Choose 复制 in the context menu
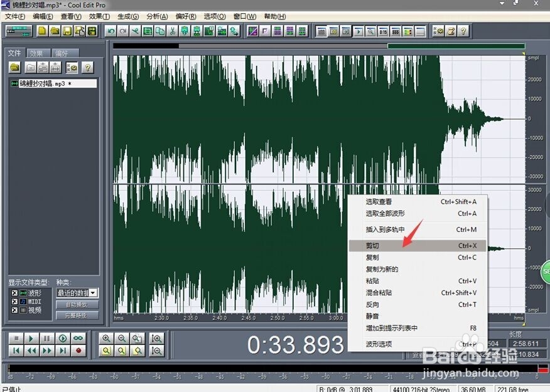Viewport: 550px width, 392px height. click(418, 258)
